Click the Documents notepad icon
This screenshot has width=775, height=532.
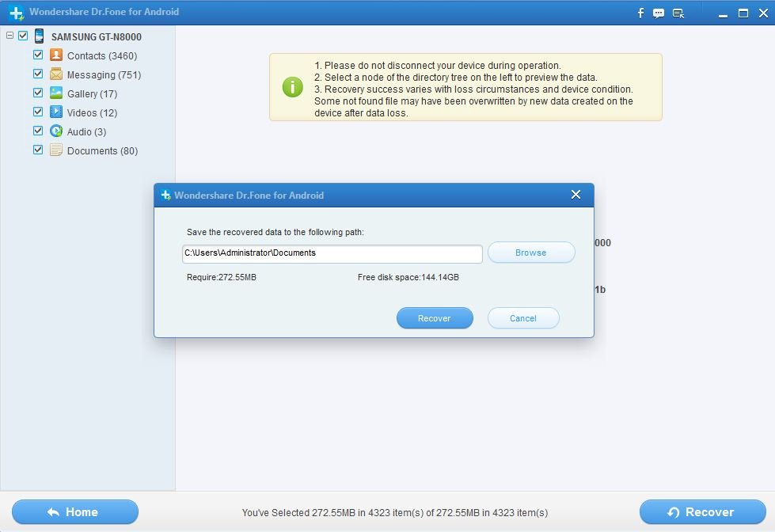56,150
